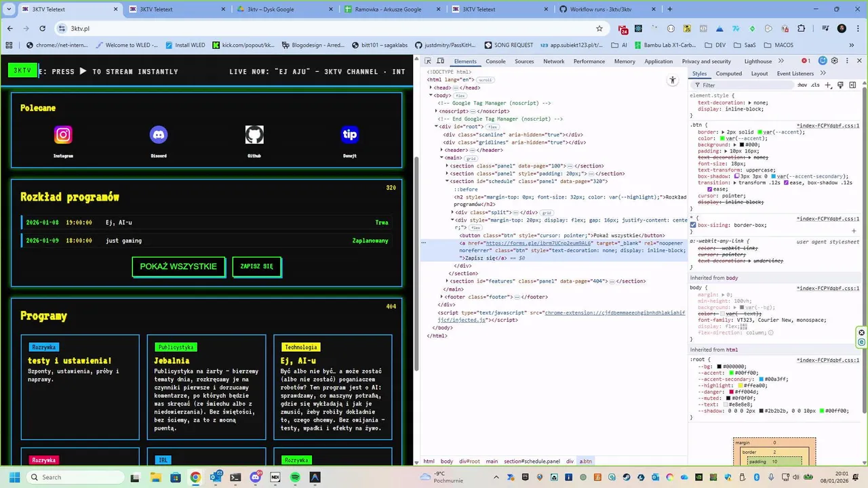Open the rendering emulations paintbrush icon

(841, 85)
